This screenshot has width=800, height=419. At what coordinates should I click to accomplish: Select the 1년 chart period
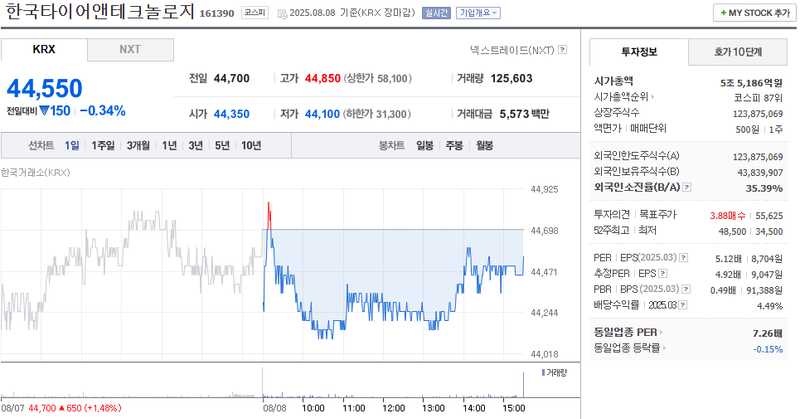[x=169, y=146]
